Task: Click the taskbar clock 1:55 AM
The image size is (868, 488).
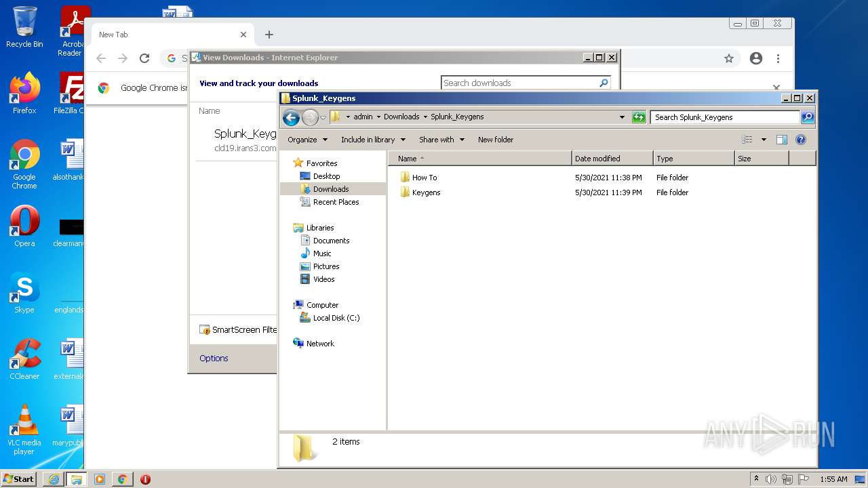Action: (x=833, y=479)
